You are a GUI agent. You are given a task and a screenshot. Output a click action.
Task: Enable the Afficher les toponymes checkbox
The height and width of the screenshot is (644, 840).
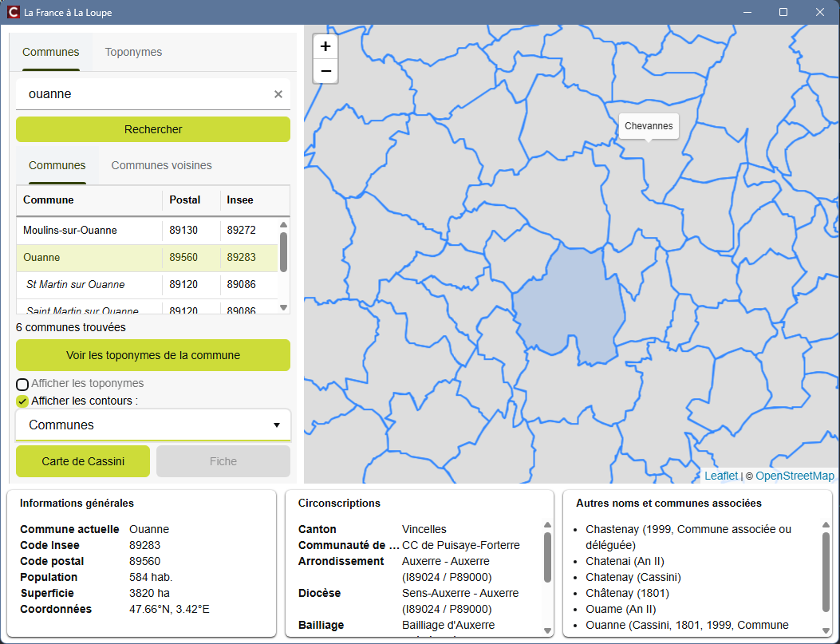pos(22,385)
